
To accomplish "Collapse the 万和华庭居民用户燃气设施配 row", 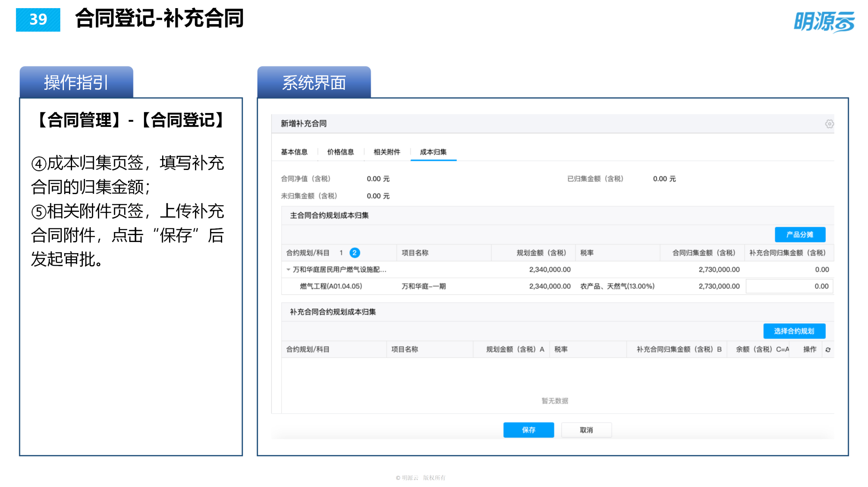I will tap(288, 269).
